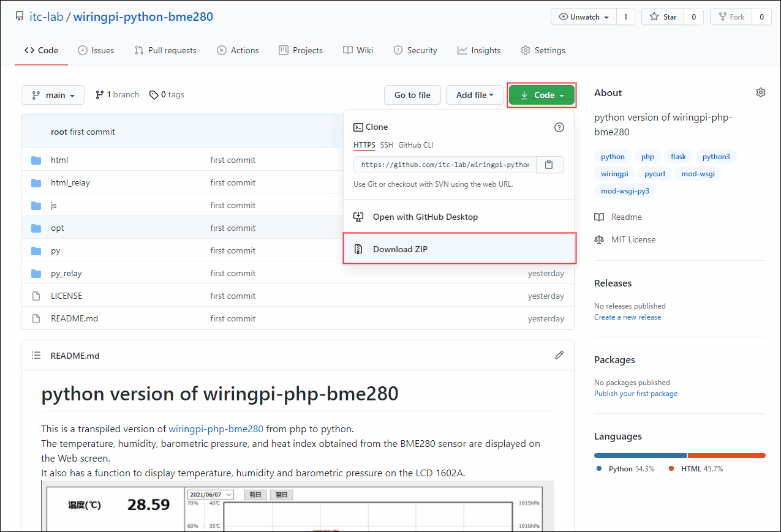Switch to the Security tab
The image size is (781, 532).
click(x=415, y=50)
